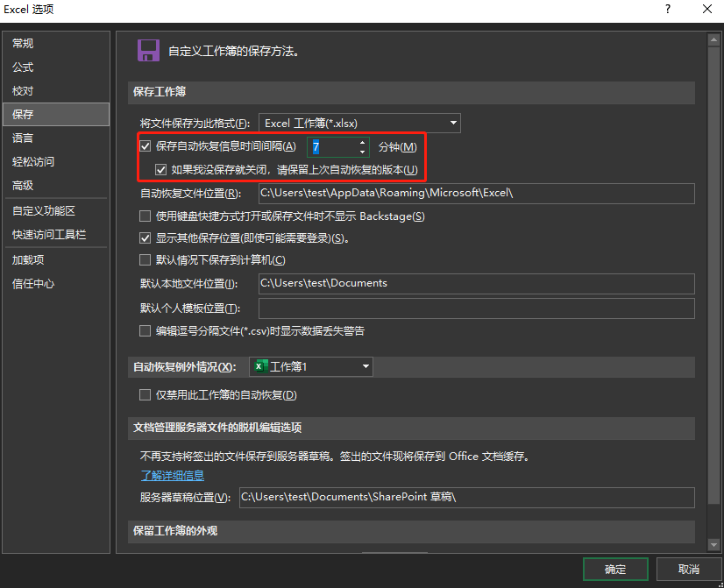Image resolution: width=724 pixels, height=588 pixels.
Task: Click the 服务器草稿位置 path field
Action: click(467, 498)
